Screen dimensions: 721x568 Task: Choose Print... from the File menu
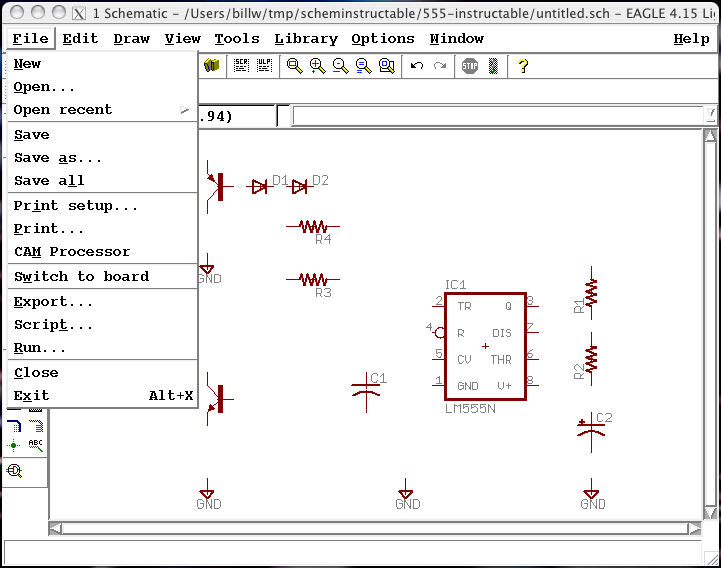(x=103, y=229)
